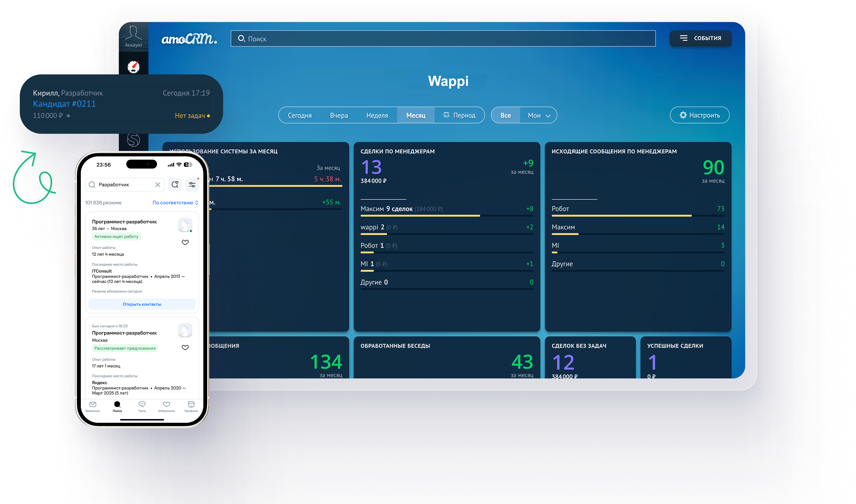Image resolution: width=856 pixels, height=504 pixels.
Task: Click the Настроить button
Action: pyautogui.click(x=699, y=115)
